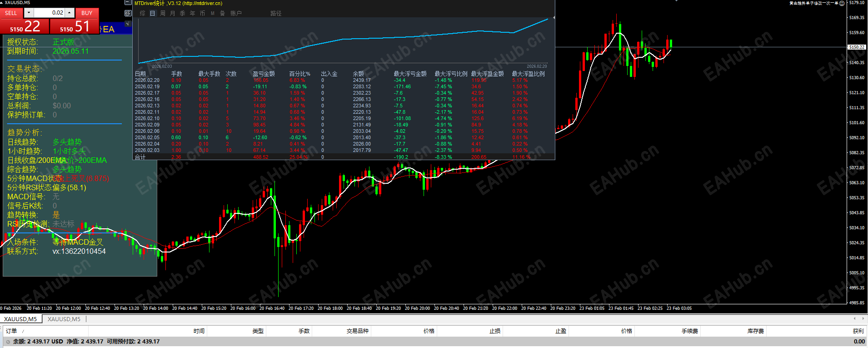Open the mtdriver.cn link in panel title

(x=202, y=3)
